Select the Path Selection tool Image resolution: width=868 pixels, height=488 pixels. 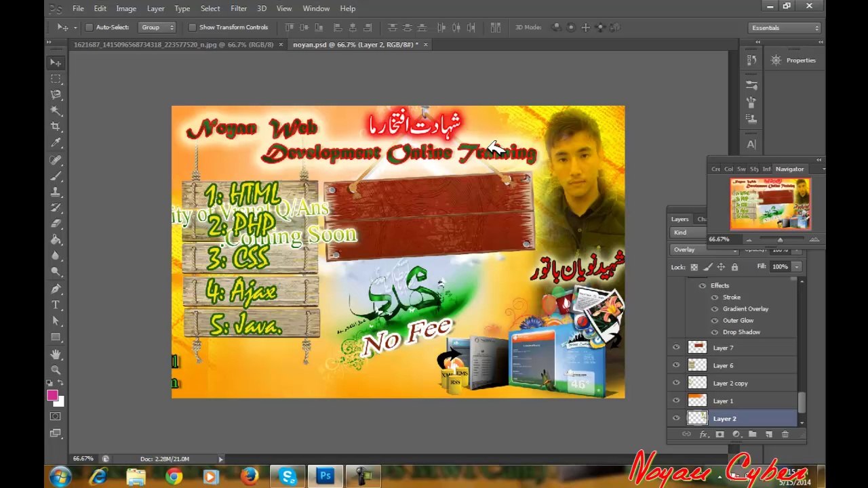click(56, 321)
